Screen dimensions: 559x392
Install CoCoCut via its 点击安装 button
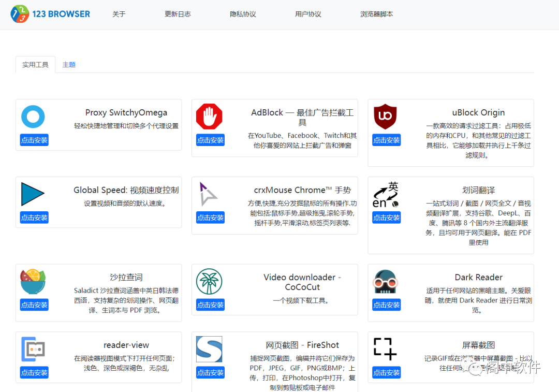pyautogui.click(x=210, y=304)
